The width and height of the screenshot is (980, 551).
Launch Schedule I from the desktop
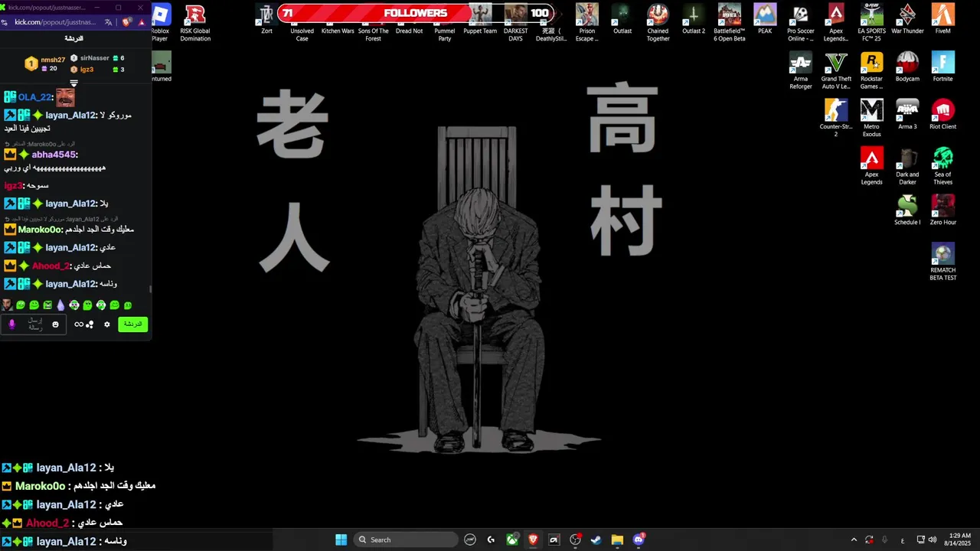coord(907,210)
